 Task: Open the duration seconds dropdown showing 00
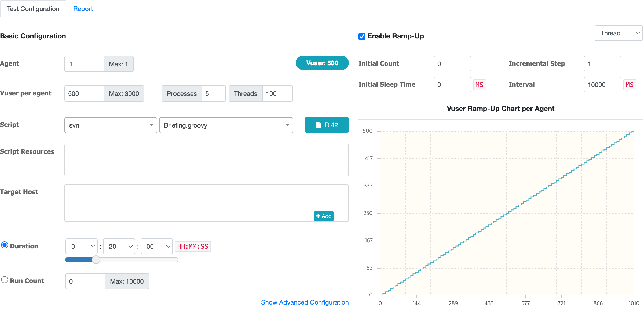coord(156,246)
